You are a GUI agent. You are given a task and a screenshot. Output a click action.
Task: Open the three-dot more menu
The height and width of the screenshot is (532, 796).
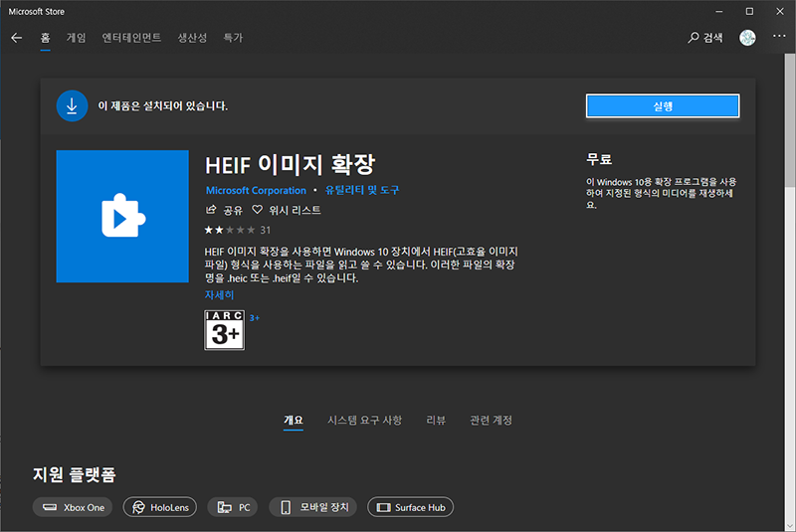coord(779,36)
